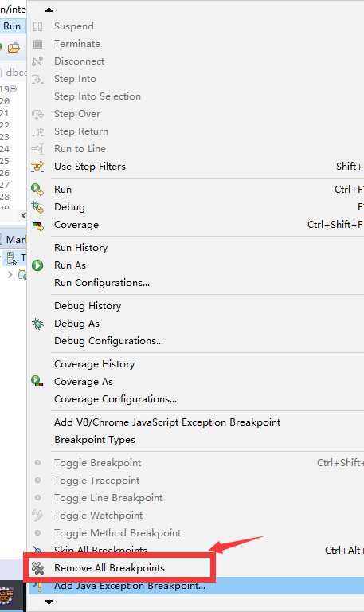Click the Debug As bug icon

tap(37, 324)
